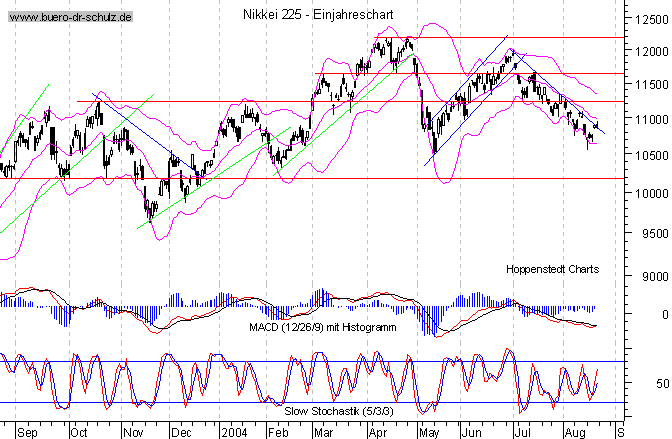Click the 12000 price axis label
Screen dimensions: 672x439
[x=649, y=52]
